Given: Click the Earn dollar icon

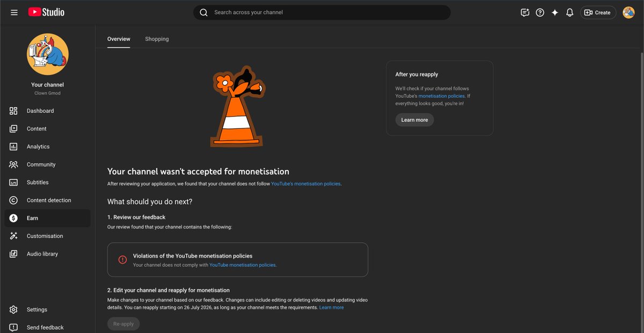Looking at the screenshot, I should [x=14, y=218].
